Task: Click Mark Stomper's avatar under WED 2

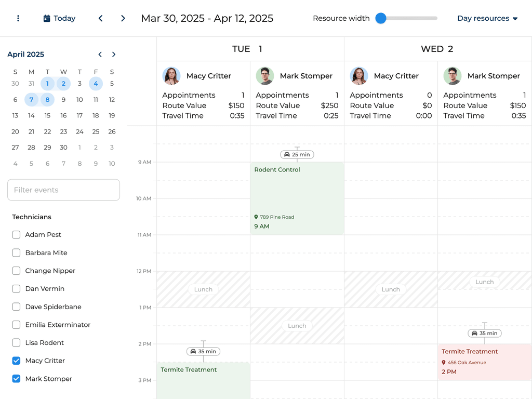Action: pyautogui.click(x=452, y=76)
